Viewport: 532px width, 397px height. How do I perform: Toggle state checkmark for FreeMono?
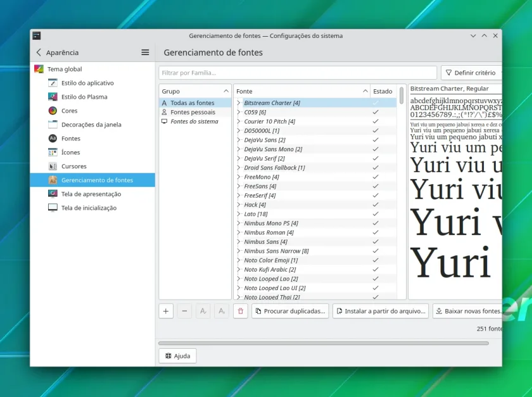coord(376,177)
